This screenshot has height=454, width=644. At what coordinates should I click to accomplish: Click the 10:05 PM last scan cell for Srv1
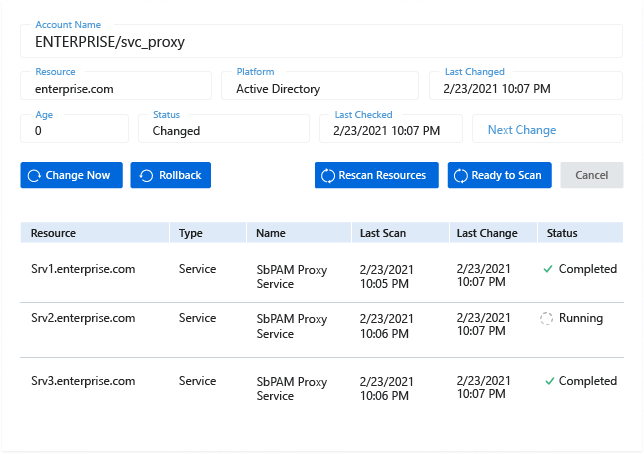pos(386,277)
